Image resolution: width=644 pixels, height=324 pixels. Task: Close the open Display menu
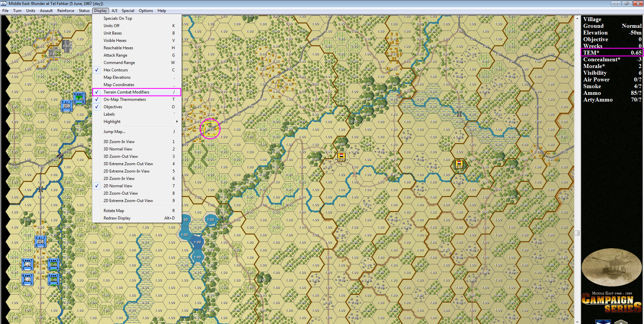point(101,11)
